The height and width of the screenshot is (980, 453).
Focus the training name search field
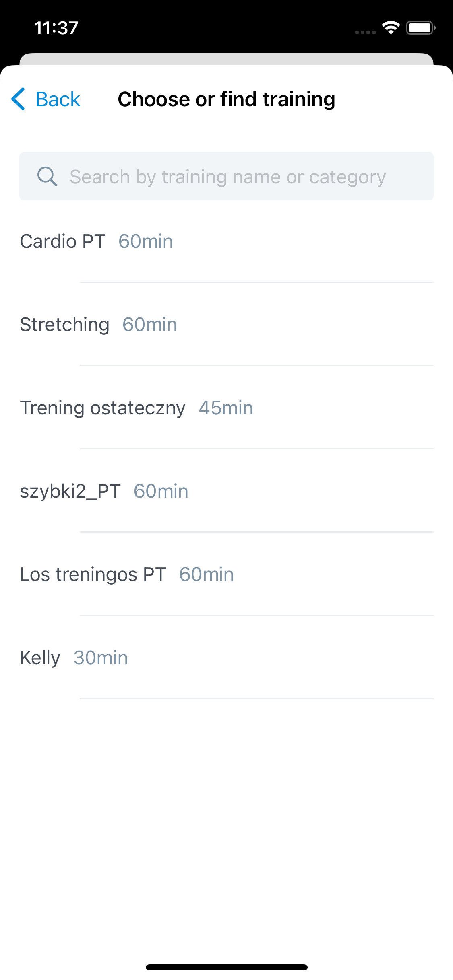[x=228, y=177]
